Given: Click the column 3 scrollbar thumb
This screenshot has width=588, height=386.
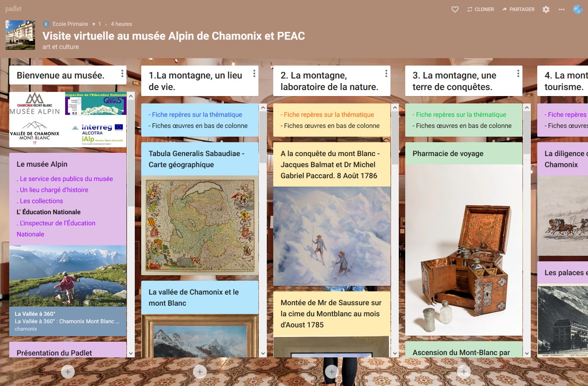Looking at the screenshot, I should coord(527,133).
